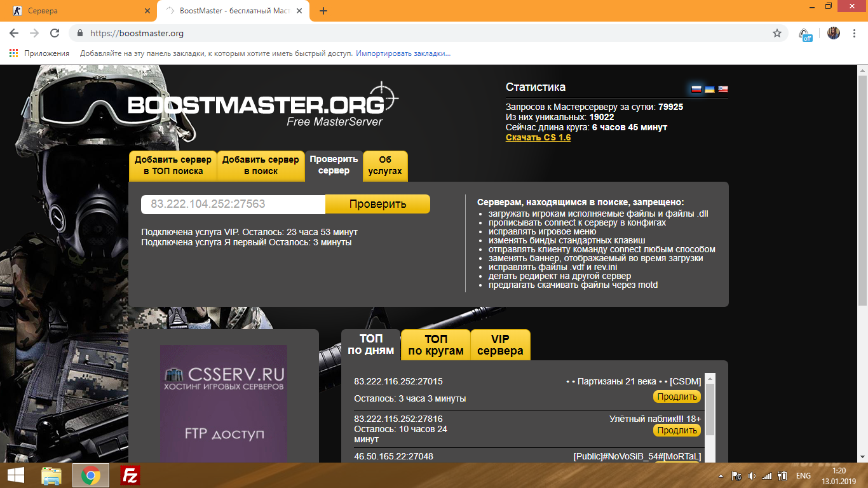Click the '[Public]#NoVoSiB_54#[MoRTaL]' server name
This screenshot has width=868, height=488.
pyautogui.click(x=637, y=456)
